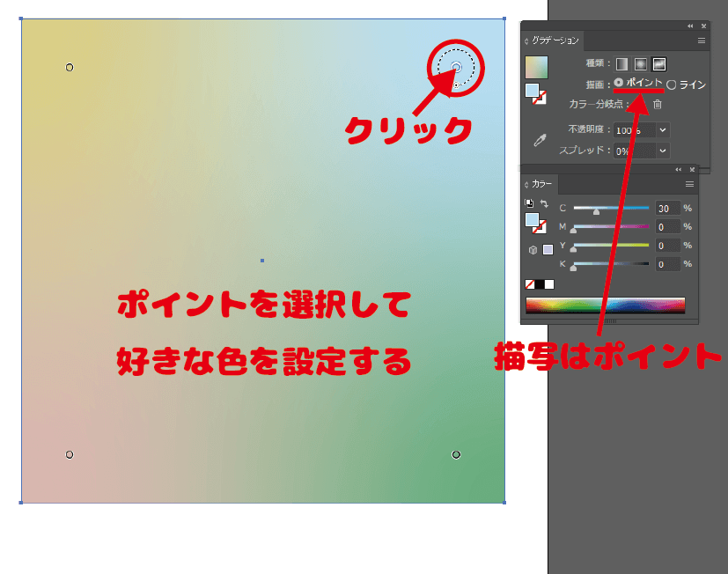This screenshot has width=728, height=574.
Task: Select the グラデーション panel tab
Action: coord(555,40)
